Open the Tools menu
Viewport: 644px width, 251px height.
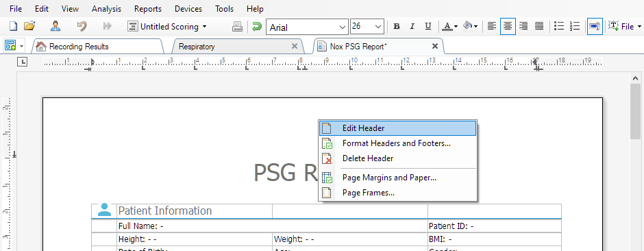[224, 9]
